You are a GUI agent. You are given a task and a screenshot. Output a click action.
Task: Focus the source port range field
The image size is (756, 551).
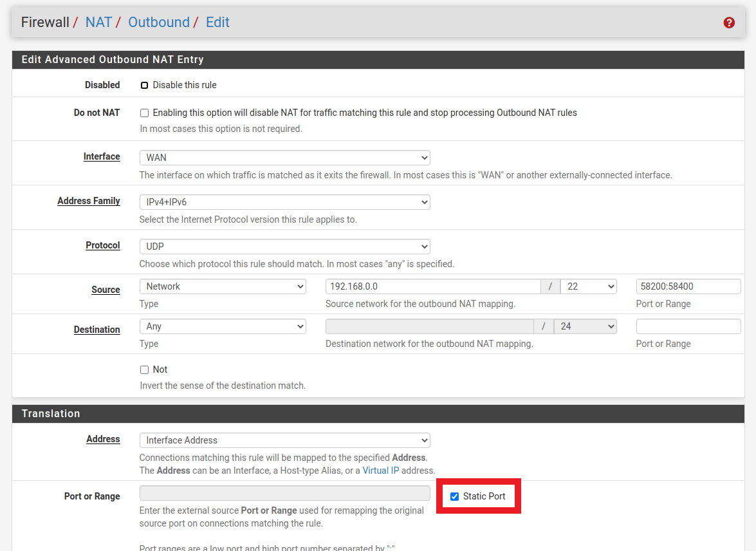coord(688,286)
